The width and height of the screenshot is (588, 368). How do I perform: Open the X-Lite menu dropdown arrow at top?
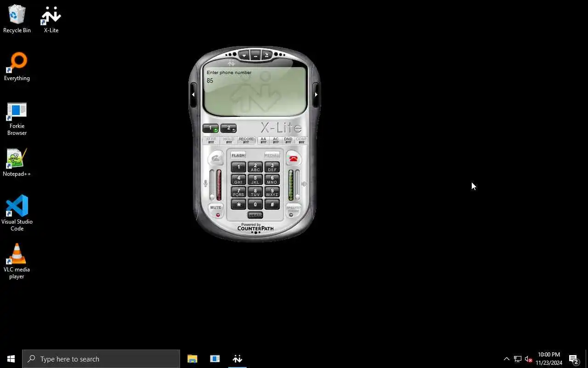[244, 55]
